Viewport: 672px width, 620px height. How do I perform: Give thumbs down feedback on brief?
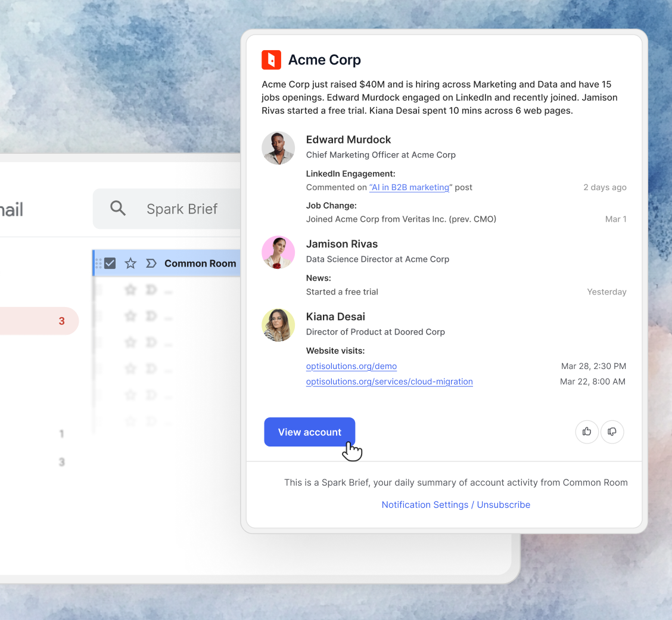pyautogui.click(x=612, y=432)
